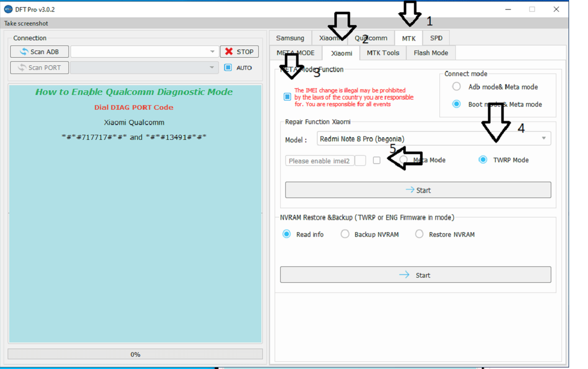This screenshot has width=588, height=369.
Task: Click the *#*#717717#*#* code text
Action: coord(94,137)
